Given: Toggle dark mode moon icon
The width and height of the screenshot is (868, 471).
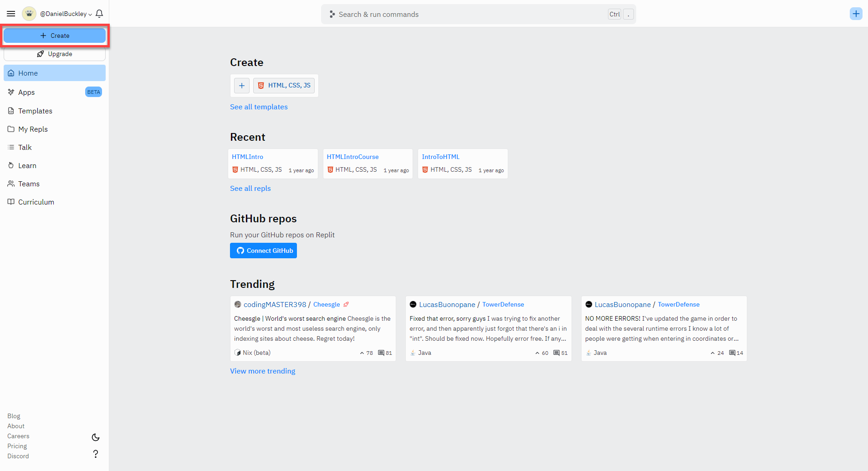Looking at the screenshot, I should point(96,437).
